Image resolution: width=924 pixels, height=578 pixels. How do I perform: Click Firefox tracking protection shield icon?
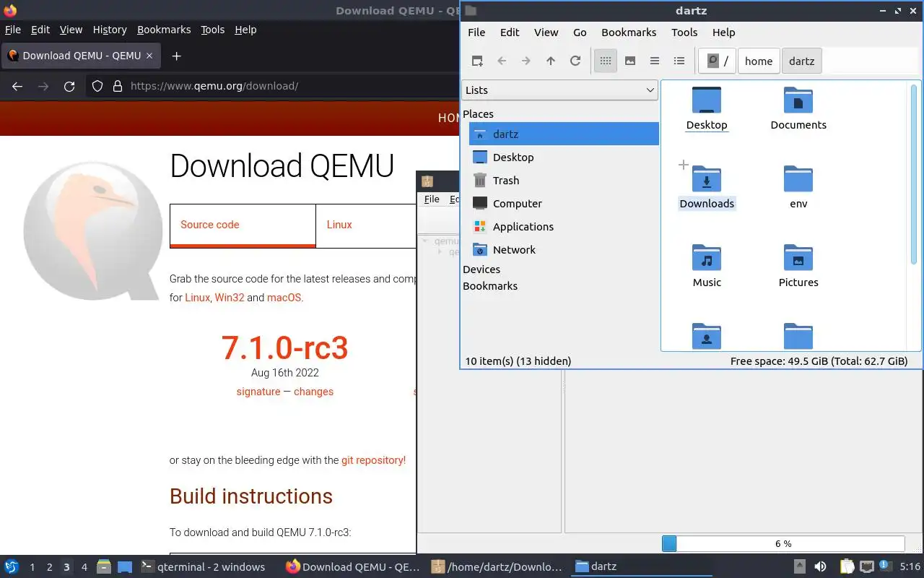click(x=97, y=86)
